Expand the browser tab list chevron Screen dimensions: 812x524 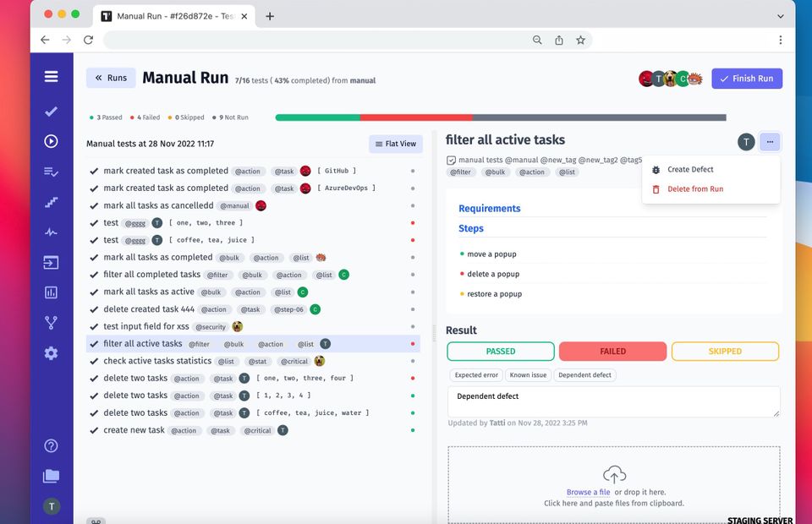[x=780, y=16]
